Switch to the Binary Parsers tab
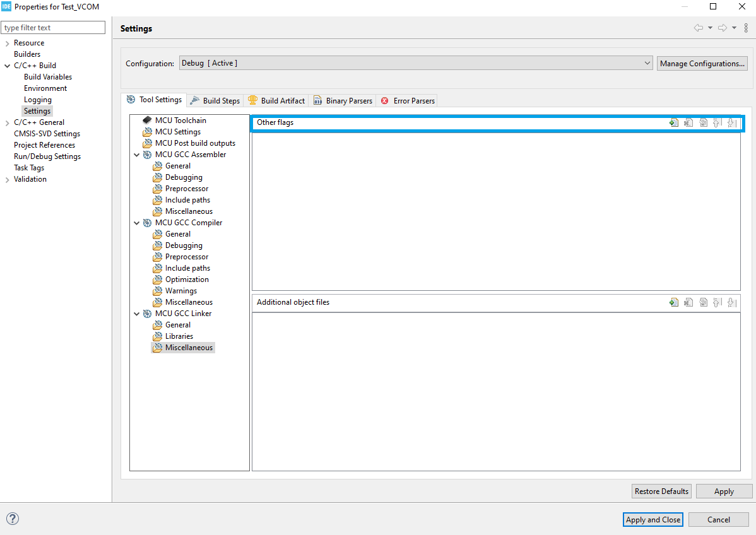The height and width of the screenshot is (535, 756). click(348, 100)
